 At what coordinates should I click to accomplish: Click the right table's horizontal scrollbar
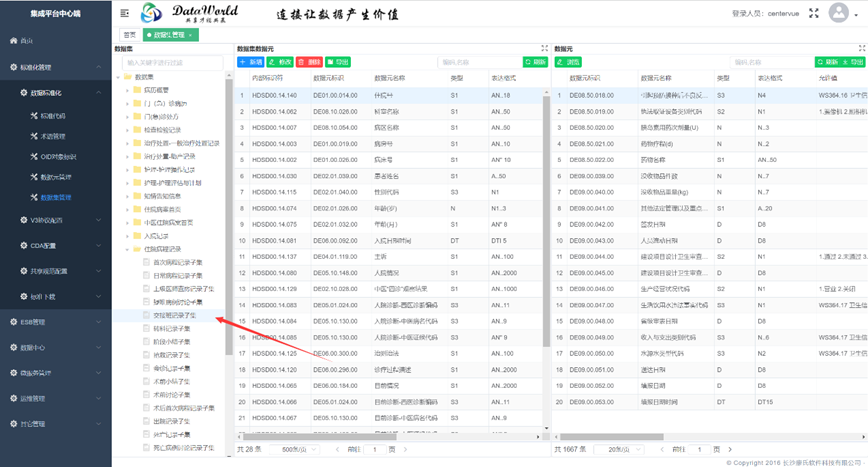click(611, 437)
